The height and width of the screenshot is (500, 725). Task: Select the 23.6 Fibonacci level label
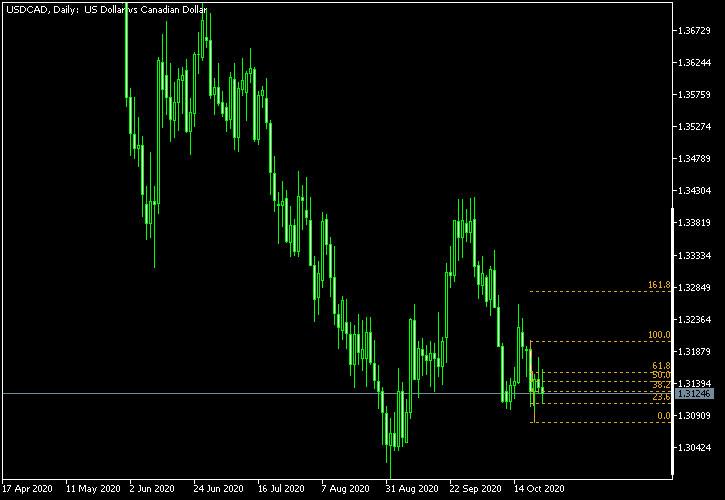pos(661,397)
